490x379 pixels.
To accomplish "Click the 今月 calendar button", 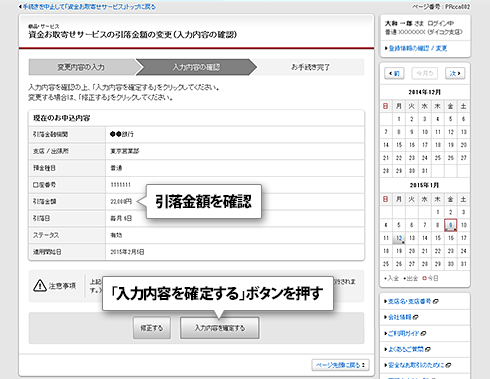I will point(424,73).
